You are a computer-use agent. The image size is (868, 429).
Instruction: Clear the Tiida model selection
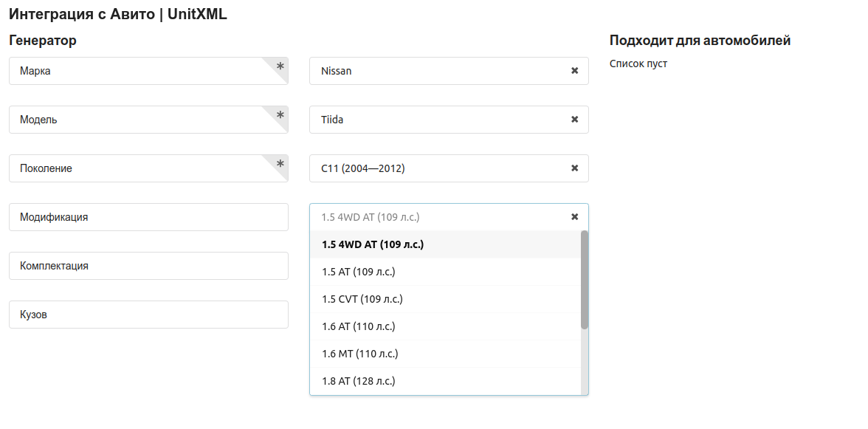click(x=574, y=120)
